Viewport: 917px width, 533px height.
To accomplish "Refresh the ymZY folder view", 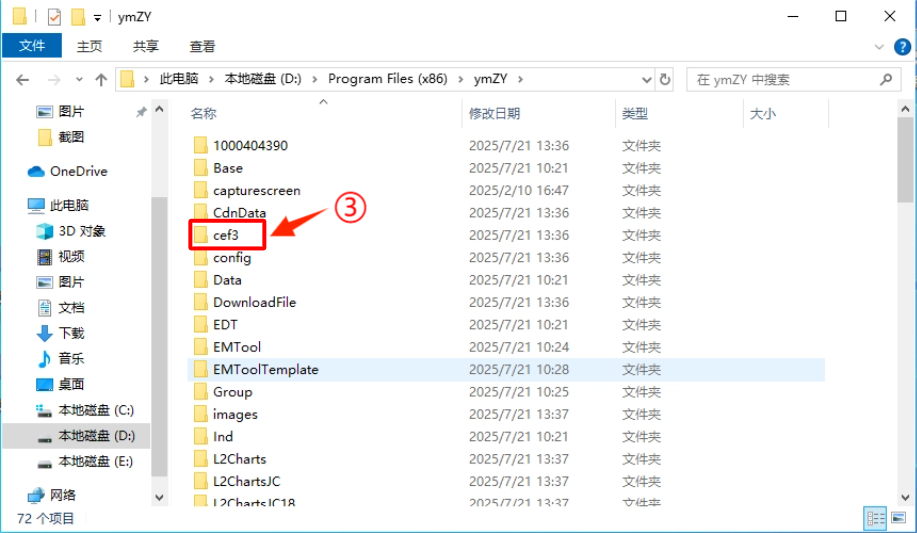I will [x=665, y=79].
